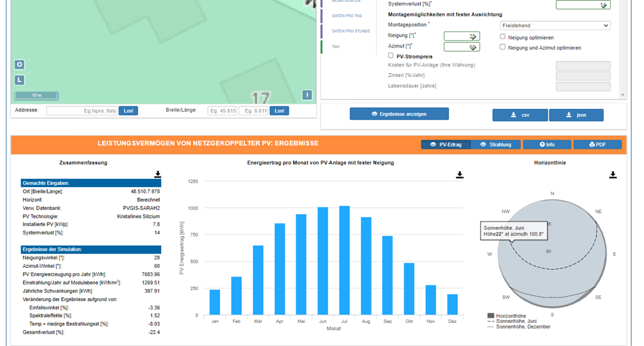Viewport: 644px width, 346px height.
Task: Open the map info 'i' icon
Action: click(307, 95)
